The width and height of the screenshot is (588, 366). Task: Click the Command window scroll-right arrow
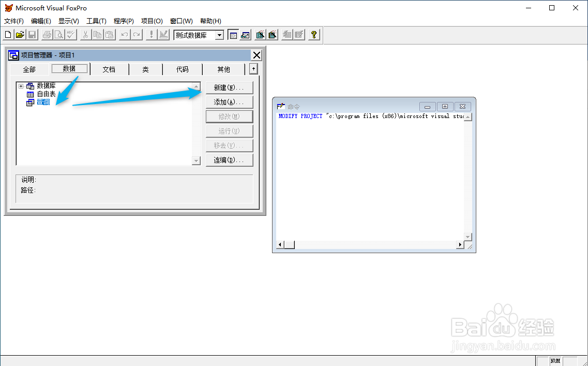(460, 245)
